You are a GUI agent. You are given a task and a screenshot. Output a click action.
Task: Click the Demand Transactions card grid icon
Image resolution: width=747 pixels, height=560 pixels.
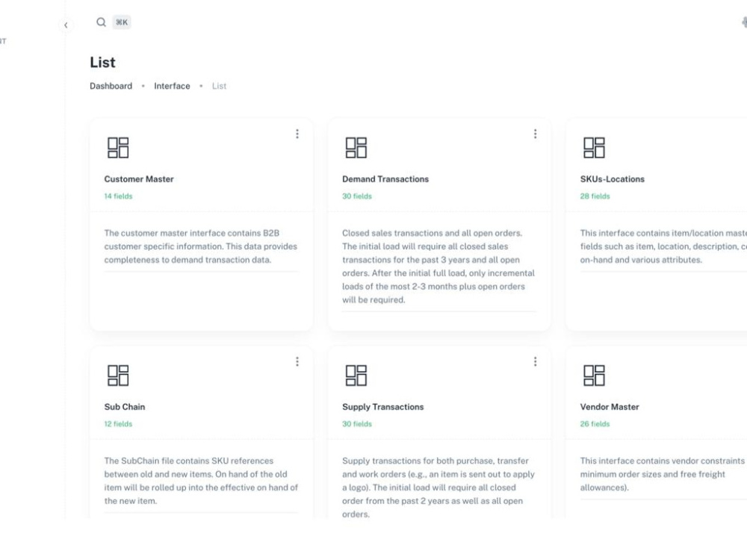(357, 147)
